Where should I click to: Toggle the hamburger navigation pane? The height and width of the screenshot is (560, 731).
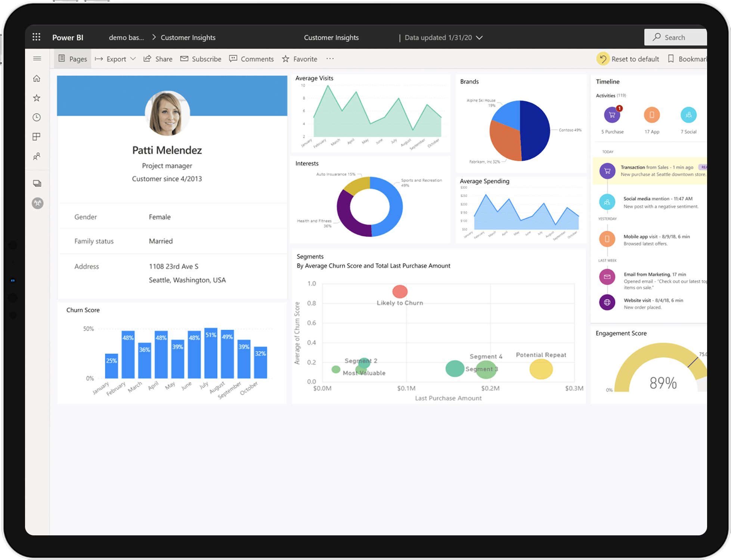pos(37,58)
